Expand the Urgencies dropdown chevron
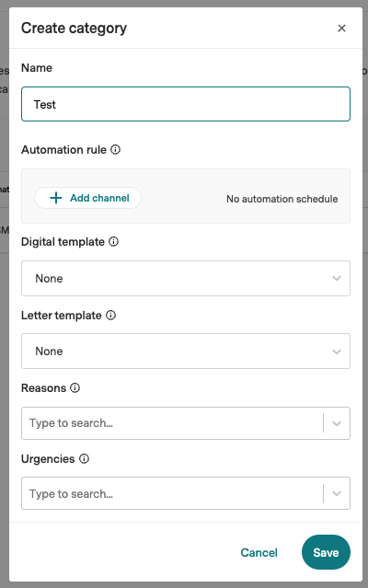368x588 pixels. [x=337, y=493]
